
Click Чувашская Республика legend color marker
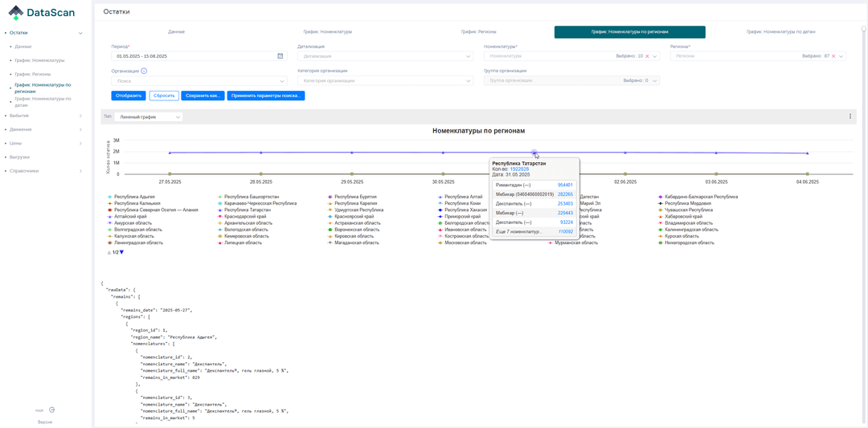pos(661,210)
